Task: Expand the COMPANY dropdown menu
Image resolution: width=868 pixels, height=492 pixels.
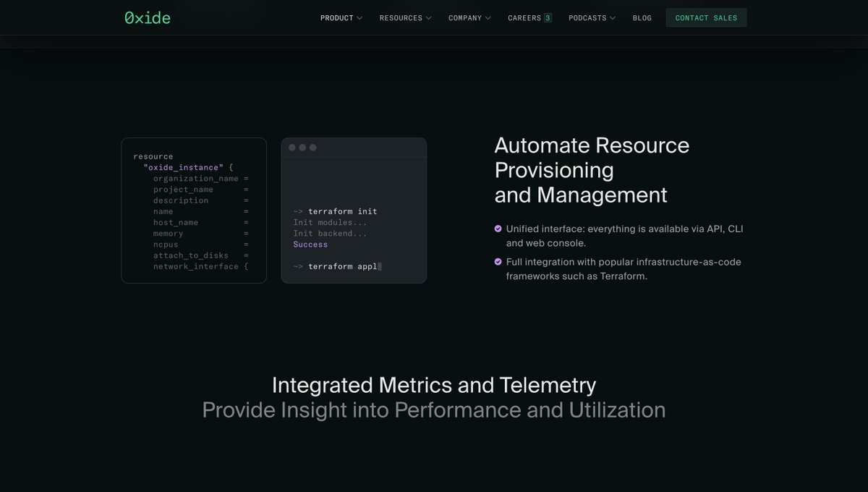Action: [469, 18]
